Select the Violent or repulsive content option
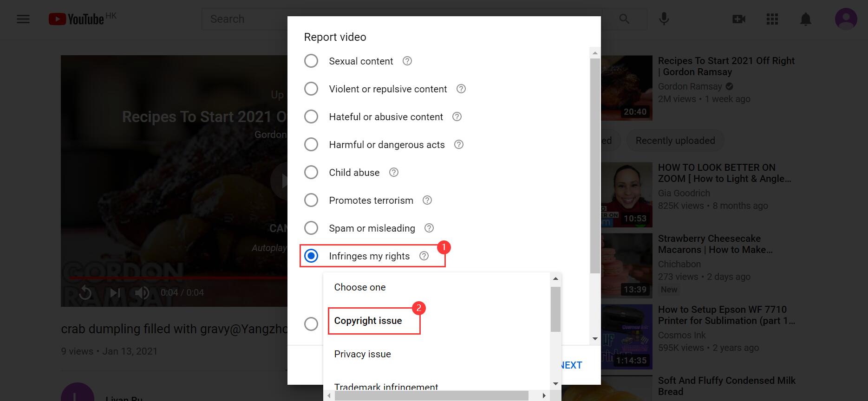 point(311,89)
